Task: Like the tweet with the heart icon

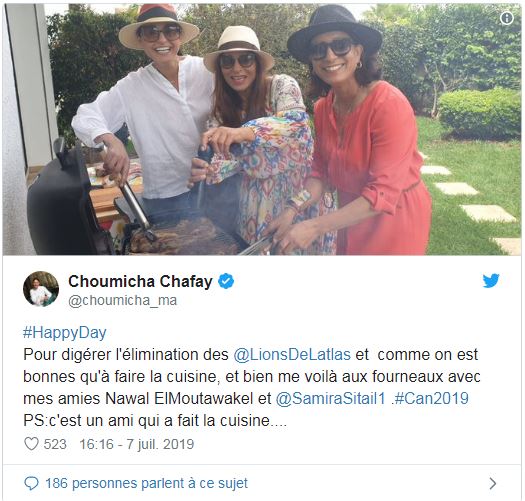Action: pyautogui.click(x=32, y=444)
